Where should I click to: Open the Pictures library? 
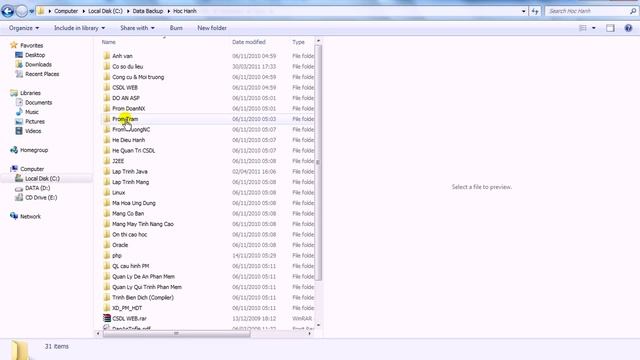(35, 121)
